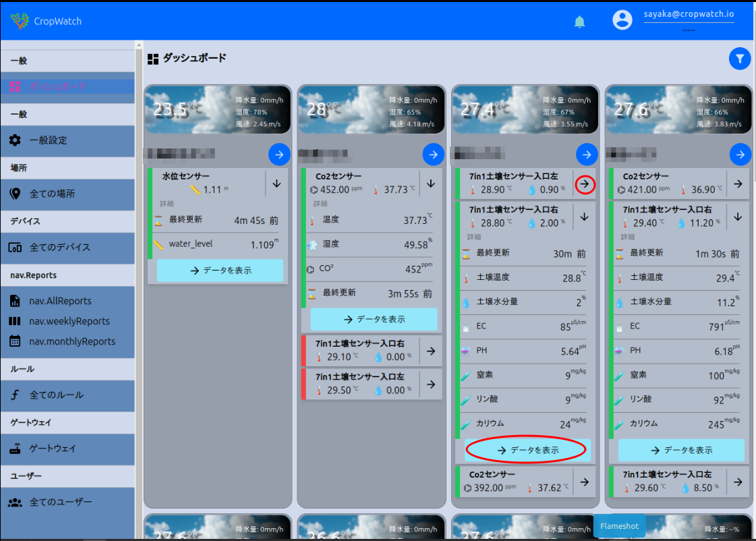
Task: Open 全てのルール in the sidebar
Action: 57,395
